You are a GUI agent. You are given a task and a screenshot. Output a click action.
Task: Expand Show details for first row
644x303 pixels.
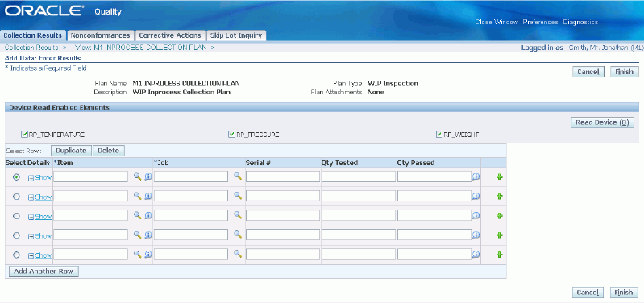tap(39, 178)
